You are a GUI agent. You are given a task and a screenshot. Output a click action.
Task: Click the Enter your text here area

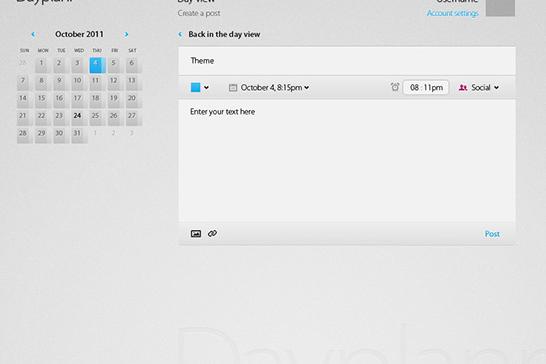[347, 161]
